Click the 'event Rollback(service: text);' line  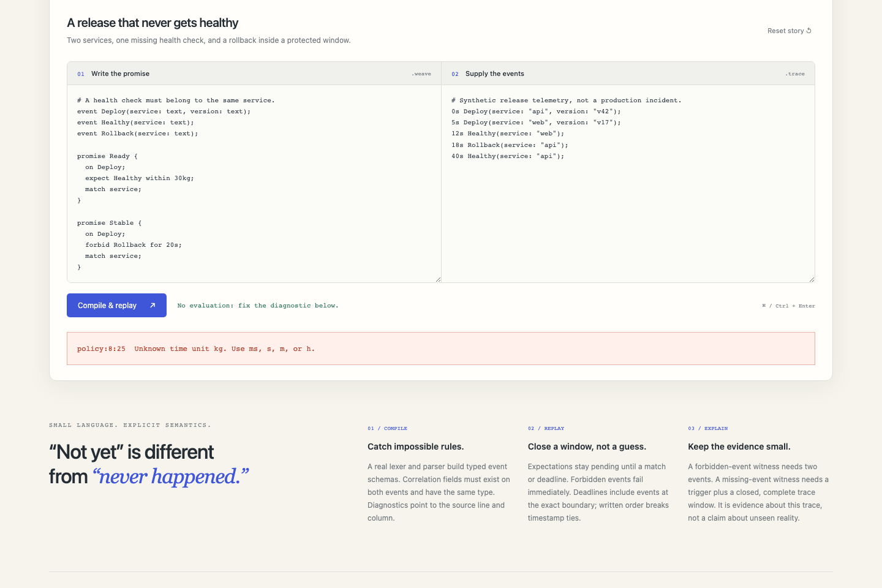tap(137, 134)
